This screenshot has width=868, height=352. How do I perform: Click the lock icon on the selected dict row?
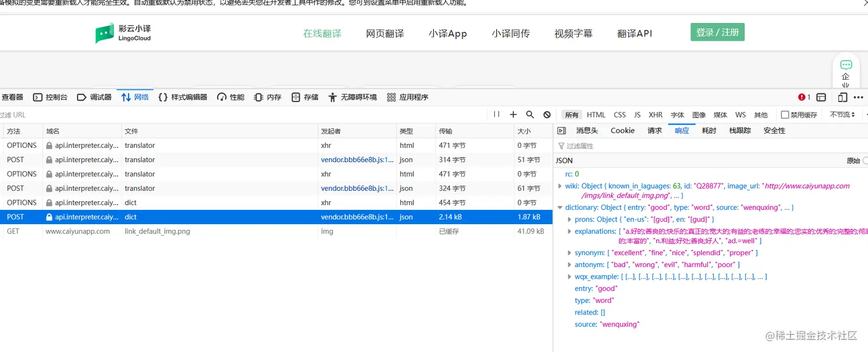pos(49,217)
